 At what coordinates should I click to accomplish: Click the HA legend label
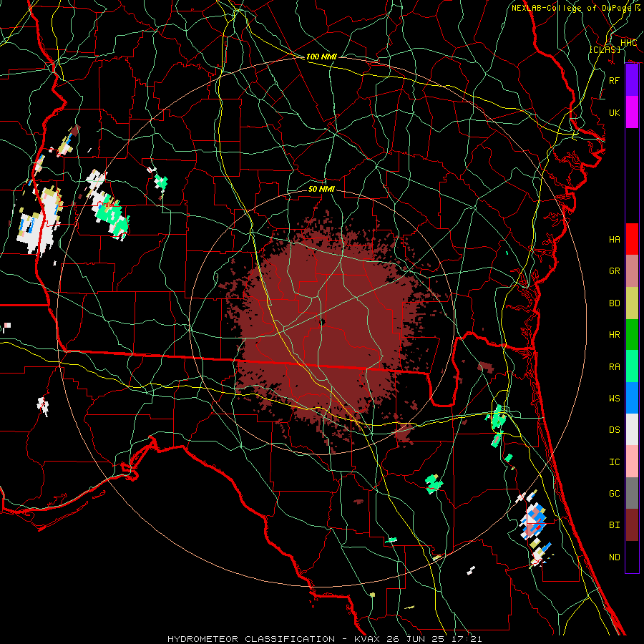tap(615, 239)
